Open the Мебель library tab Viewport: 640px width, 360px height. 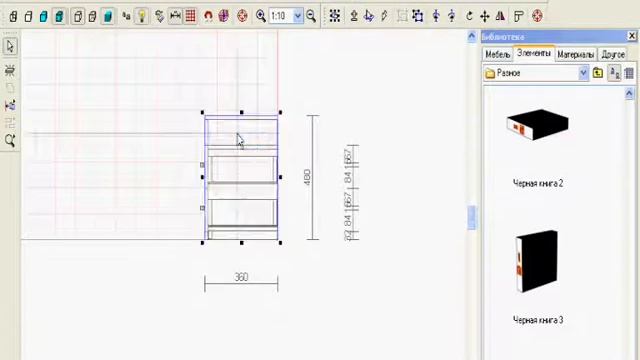point(498,54)
